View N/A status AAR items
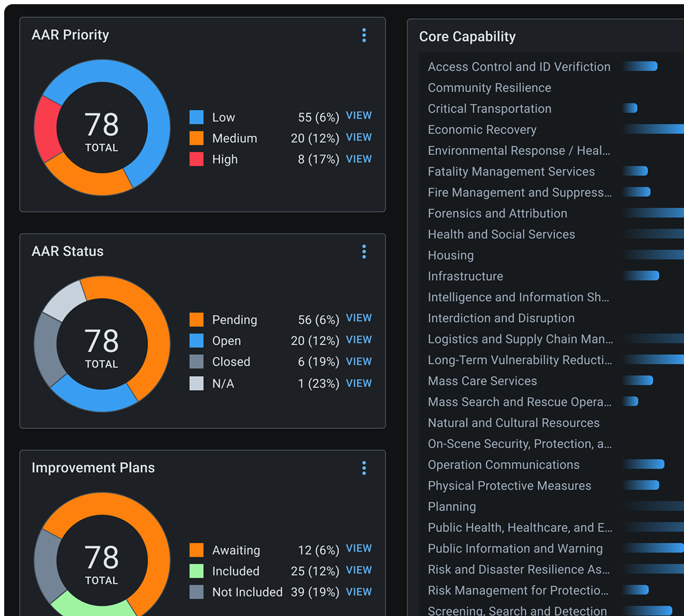This screenshot has height=616, width=684. (x=359, y=383)
